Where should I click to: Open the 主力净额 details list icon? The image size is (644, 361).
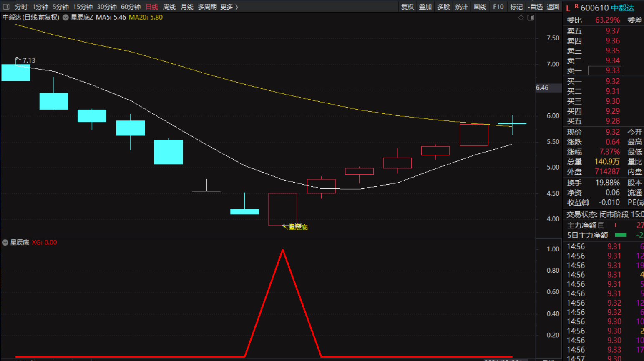tap(601, 226)
